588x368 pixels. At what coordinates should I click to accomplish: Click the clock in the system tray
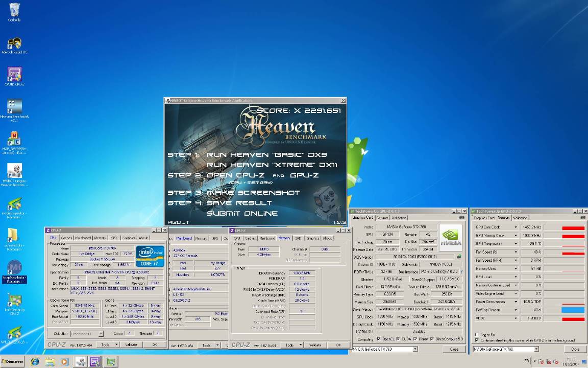(x=571, y=361)
